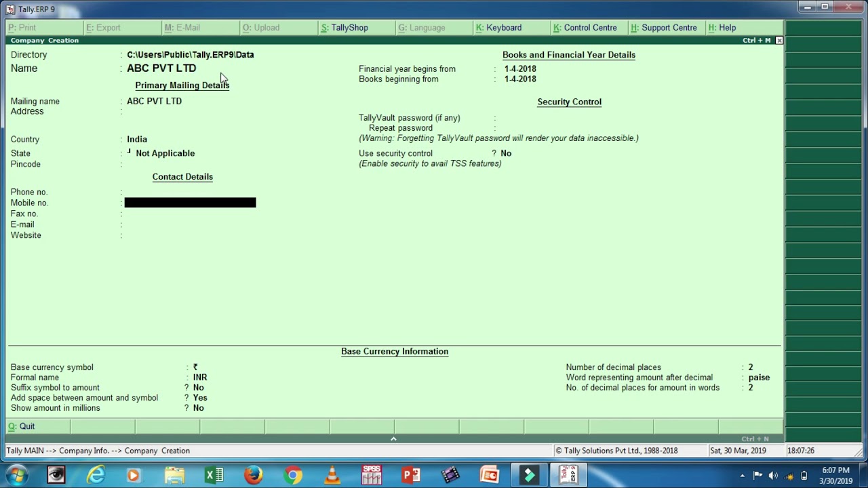The image size is (868, 488).
Task: Open Firefox from the taskbar
Action: point(253,475)
